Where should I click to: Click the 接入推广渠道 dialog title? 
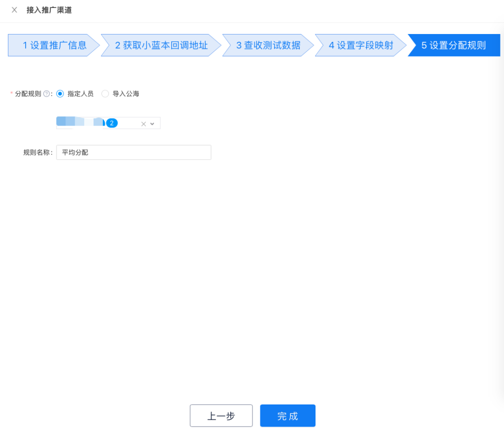(x=49, y=10)
